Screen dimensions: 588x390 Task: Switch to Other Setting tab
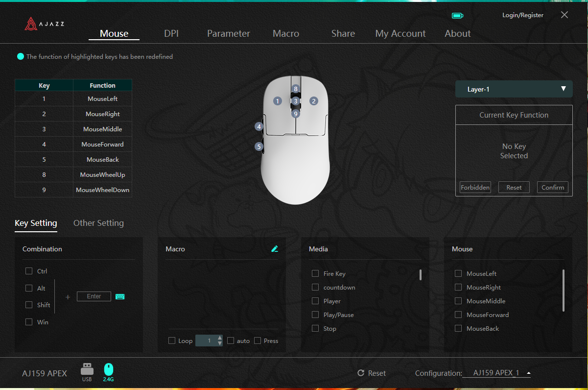[x=98, y=223]
